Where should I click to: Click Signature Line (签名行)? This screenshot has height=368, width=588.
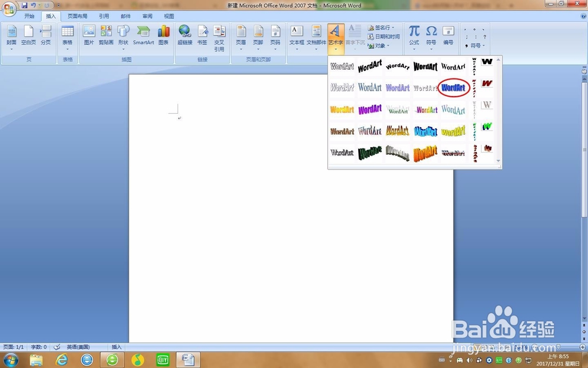[x=381, y=28]
